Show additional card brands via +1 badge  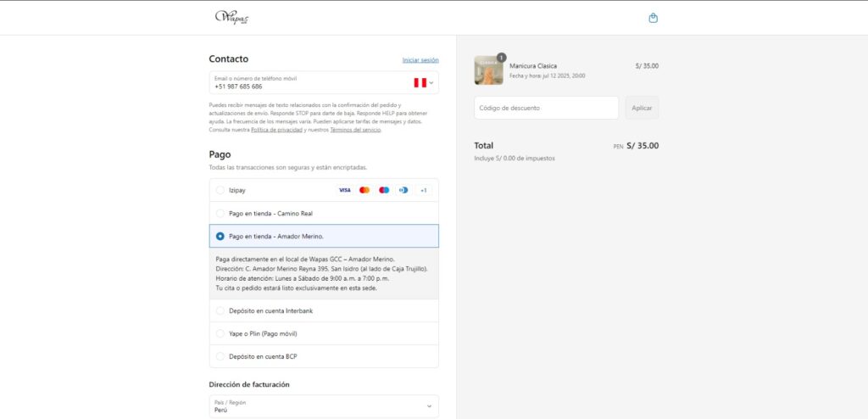coord(424,190)
